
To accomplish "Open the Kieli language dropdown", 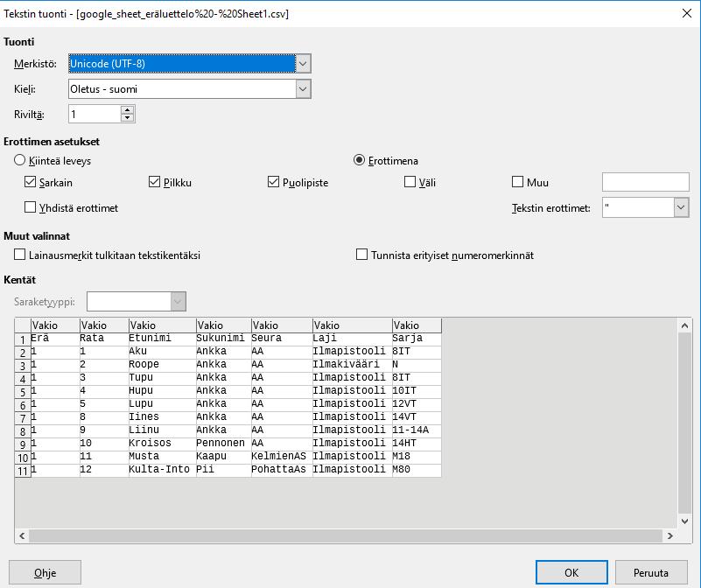I will [x=190, y=89].
